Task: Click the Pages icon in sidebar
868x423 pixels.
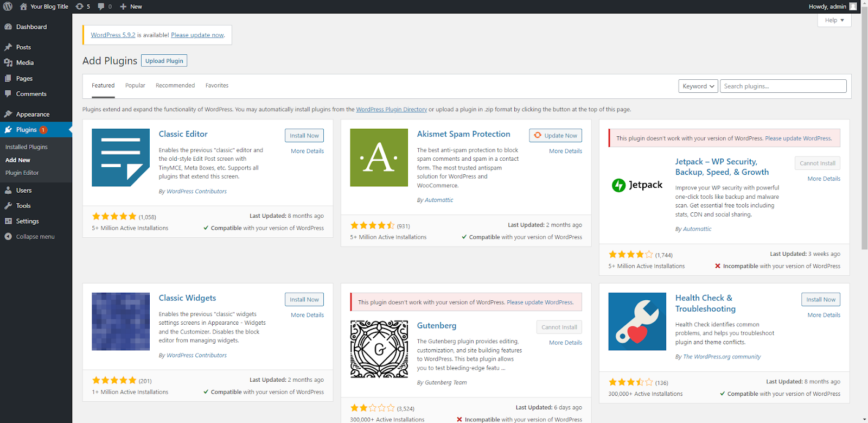Action: 8,78
